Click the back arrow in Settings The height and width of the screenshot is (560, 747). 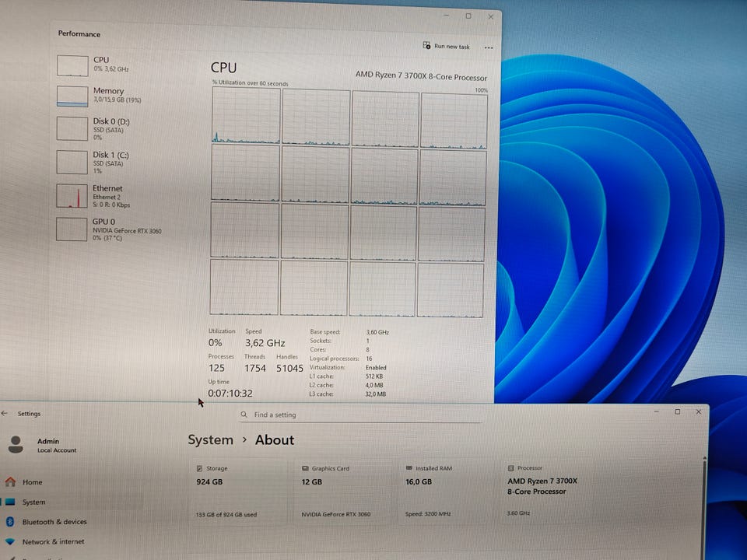(x=5, y=413)
